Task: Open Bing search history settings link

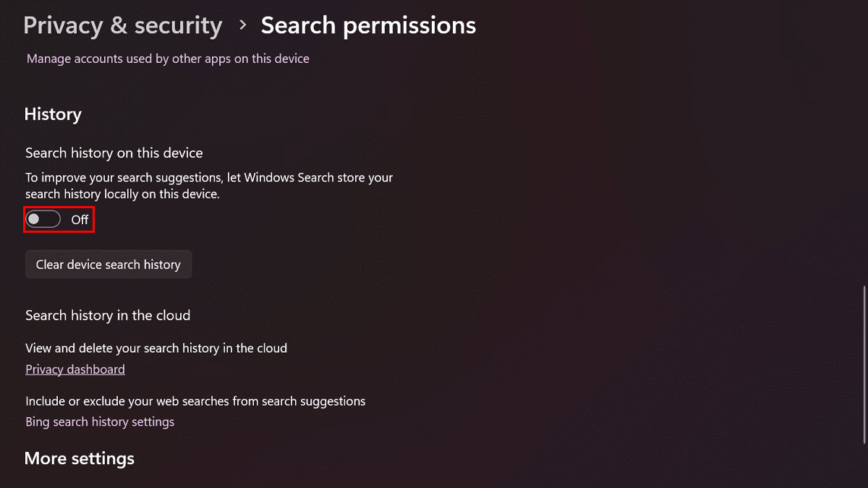Action: (x=100, y=421)
